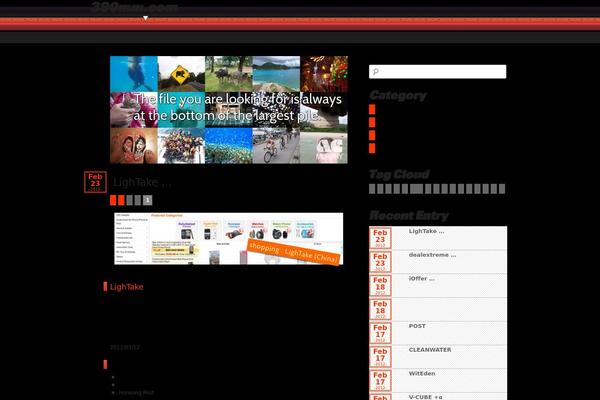This screenshot has width=600, height=400.
Task: Click Feb 17 badge in WitEden row
Action: pos(380,380)
